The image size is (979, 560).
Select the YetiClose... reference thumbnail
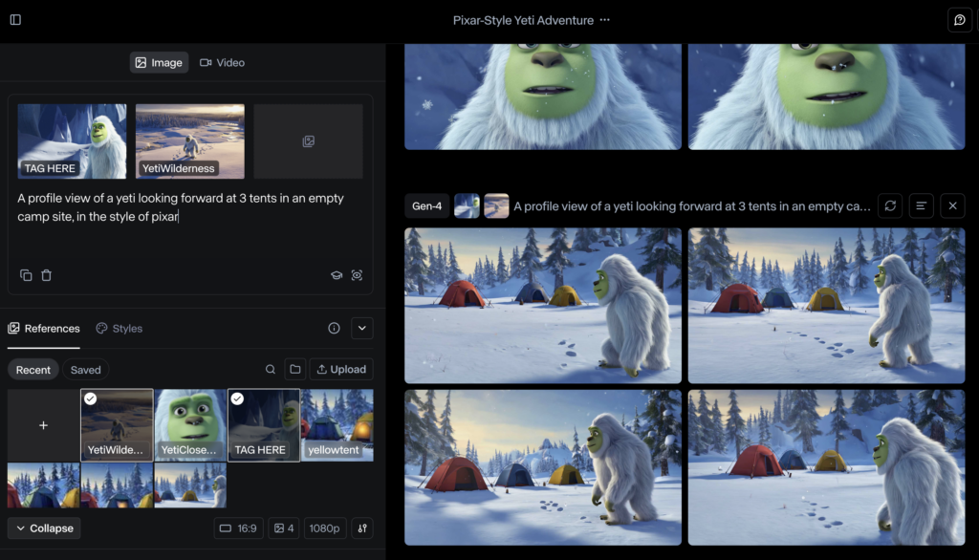(190, 425)
